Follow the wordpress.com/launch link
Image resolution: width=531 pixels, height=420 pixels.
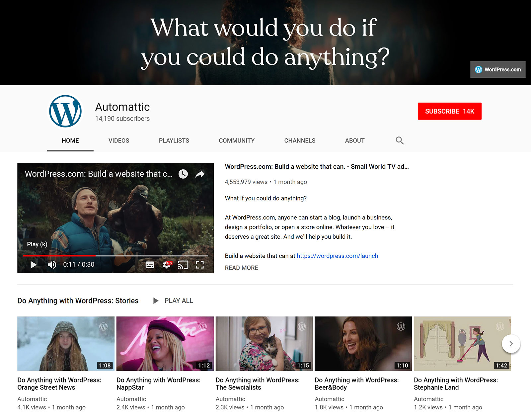pos(338,256)
